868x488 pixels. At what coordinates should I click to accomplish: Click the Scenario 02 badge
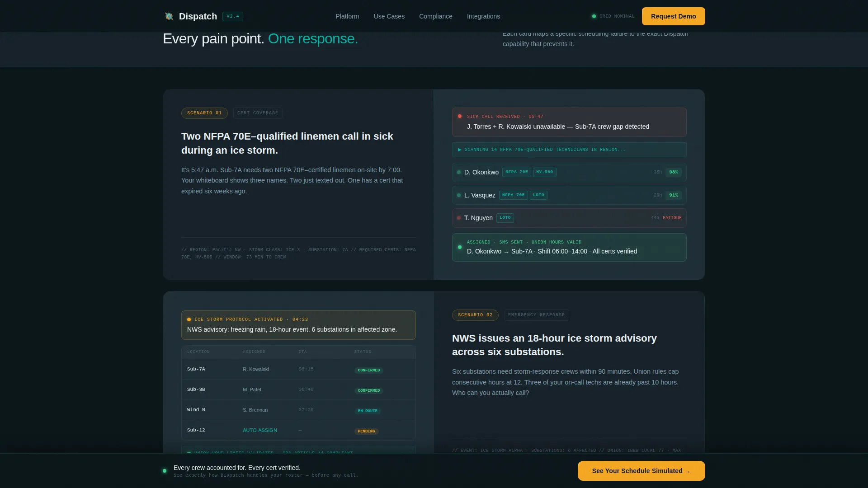475,315
